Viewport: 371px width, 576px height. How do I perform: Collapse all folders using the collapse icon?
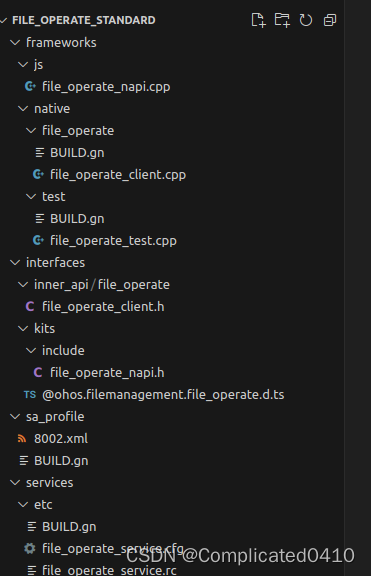(330, 20)
